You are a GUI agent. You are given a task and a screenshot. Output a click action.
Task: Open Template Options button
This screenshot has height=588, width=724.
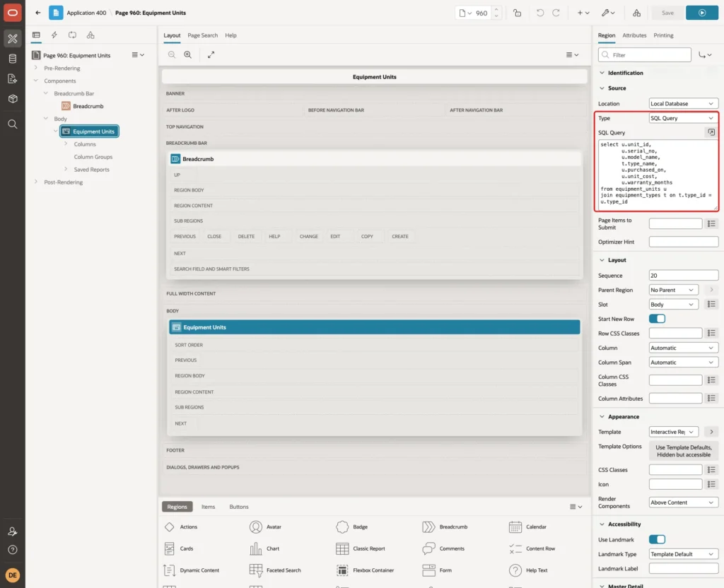click(684, 451)
